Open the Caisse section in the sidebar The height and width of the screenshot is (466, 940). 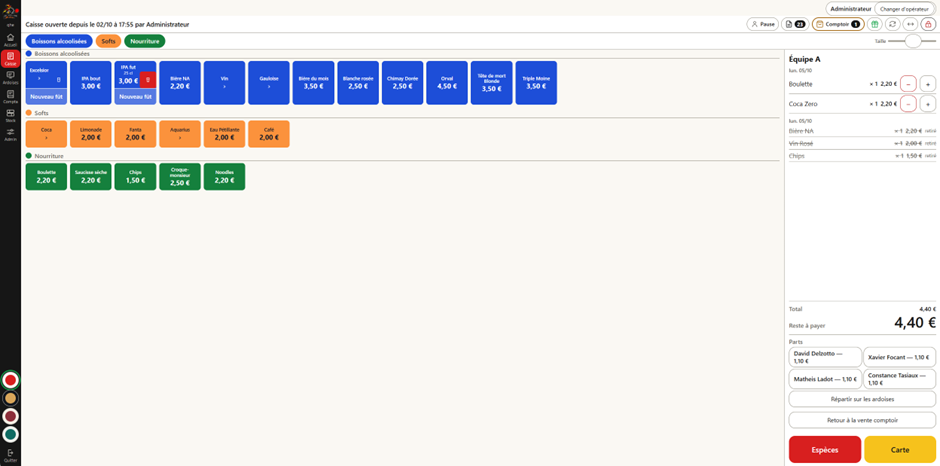click(x=10, y=59)
